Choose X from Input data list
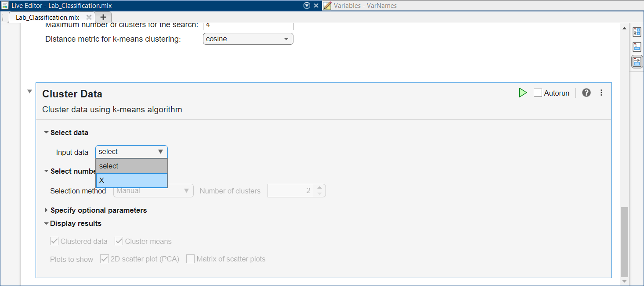 coord(131,180)
